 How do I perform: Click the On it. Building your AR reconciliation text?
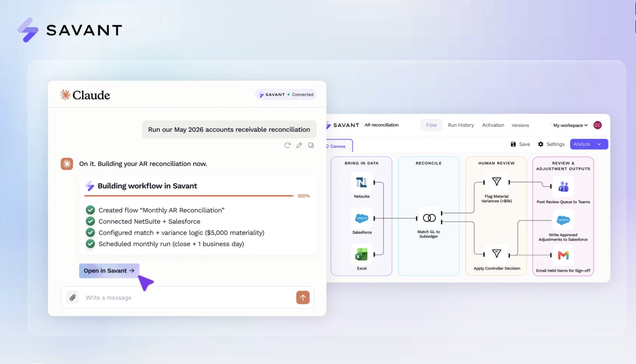coord(143,164)
